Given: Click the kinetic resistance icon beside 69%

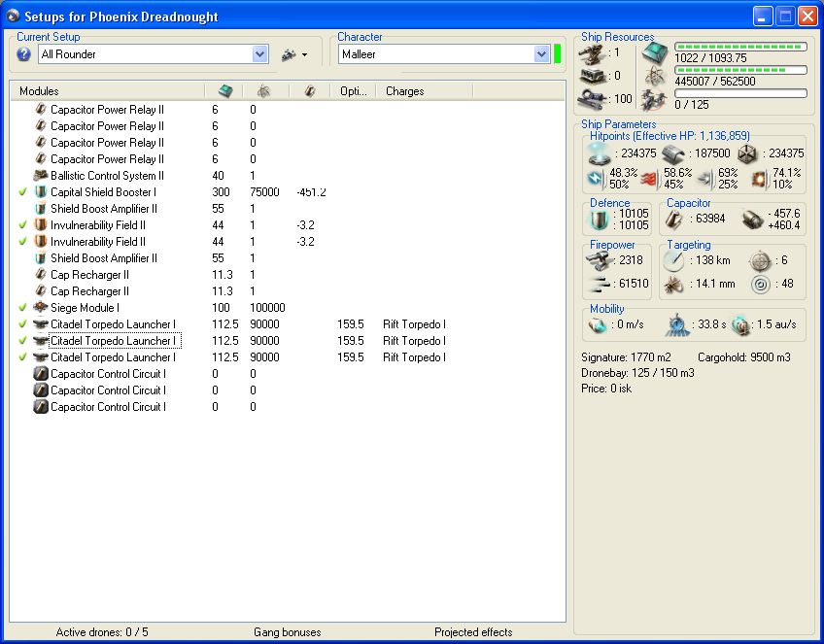Looking at the screenshot, I should (x=705, y=179).
